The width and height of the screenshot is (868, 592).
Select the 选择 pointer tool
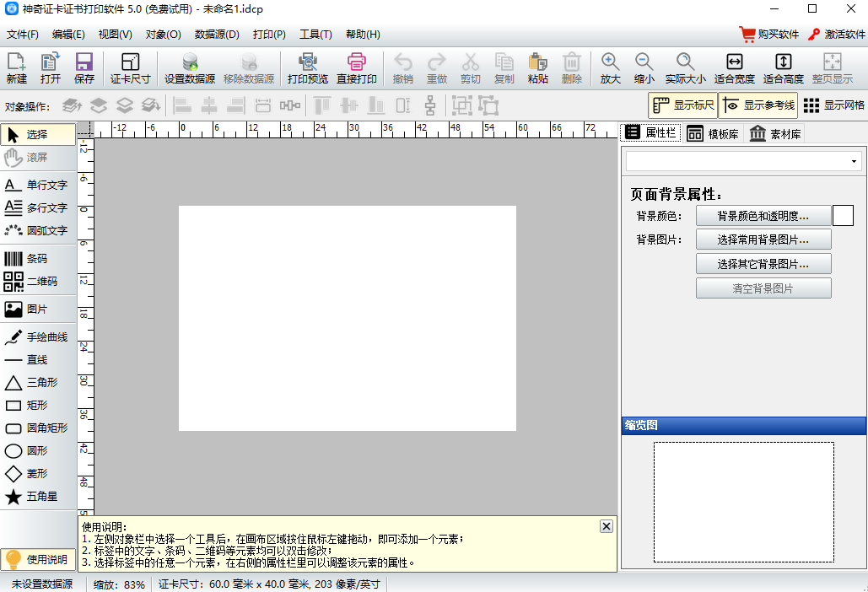[x=38, y=134]
